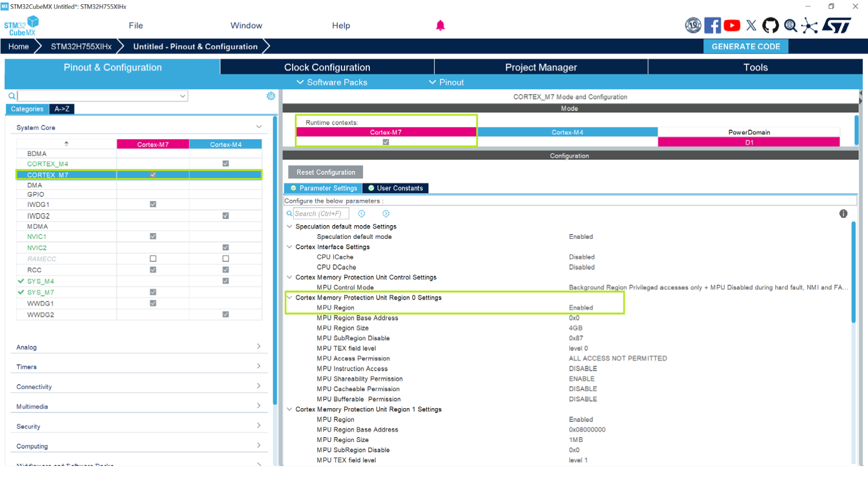Viewport: 868px width, 488px height.
Task: Open the Software Packs dropdown
Action: click(332, 82)
